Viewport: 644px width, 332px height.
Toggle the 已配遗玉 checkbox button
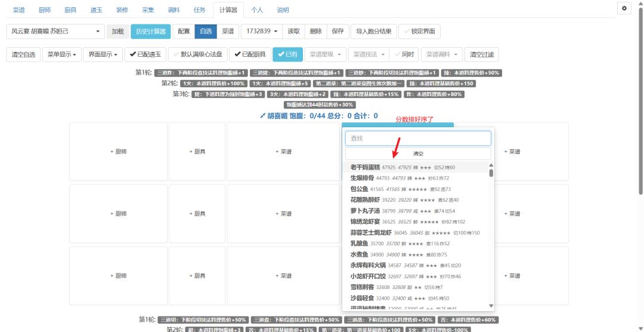pos(145,54)
